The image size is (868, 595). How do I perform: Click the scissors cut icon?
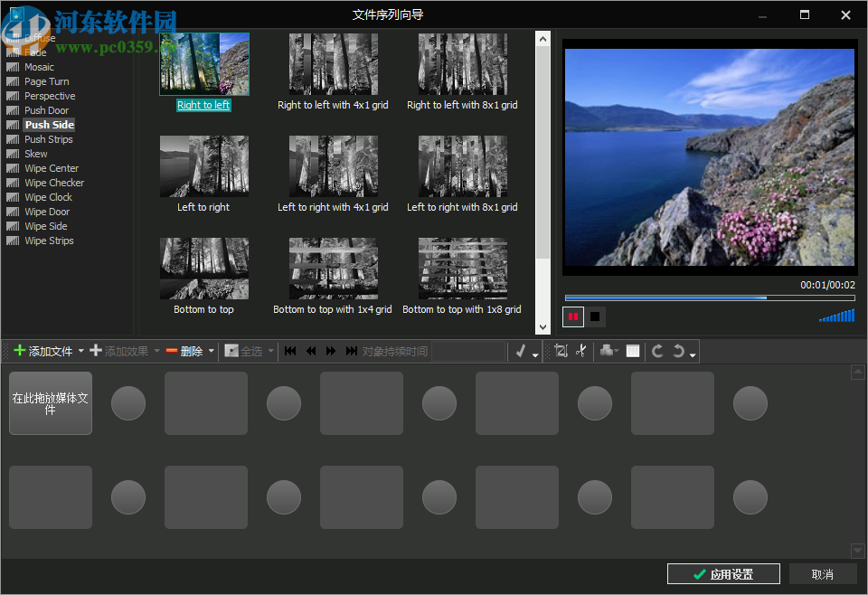click(581, 351)
